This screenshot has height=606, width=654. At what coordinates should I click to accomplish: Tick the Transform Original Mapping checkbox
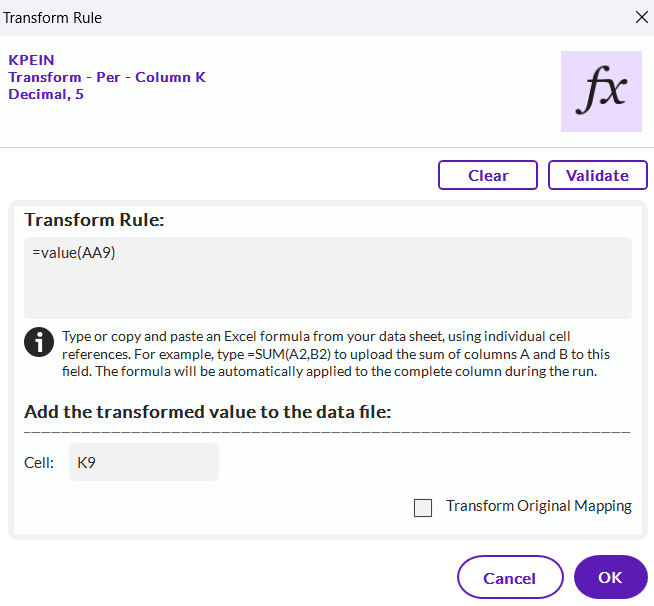coord(423,508)
